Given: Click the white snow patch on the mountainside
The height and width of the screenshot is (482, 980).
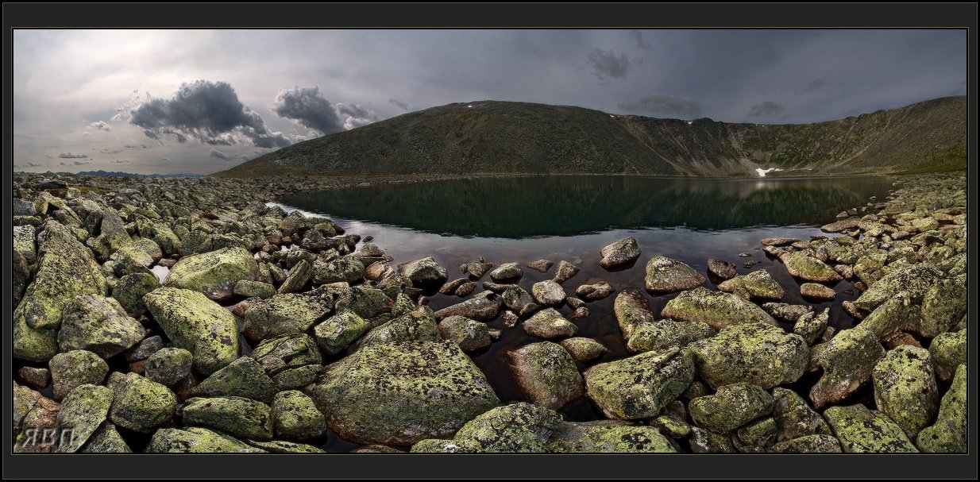Looking at the screenshot, I should [766, 171].
